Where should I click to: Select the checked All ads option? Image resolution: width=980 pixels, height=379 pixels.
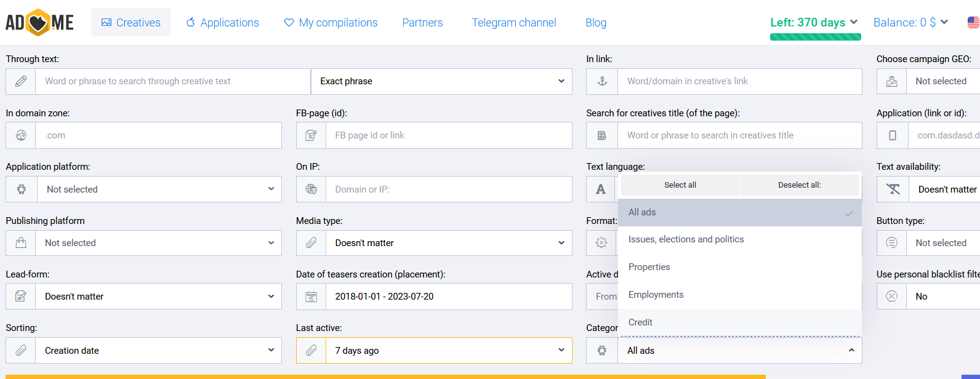click(x=739, y=212)
